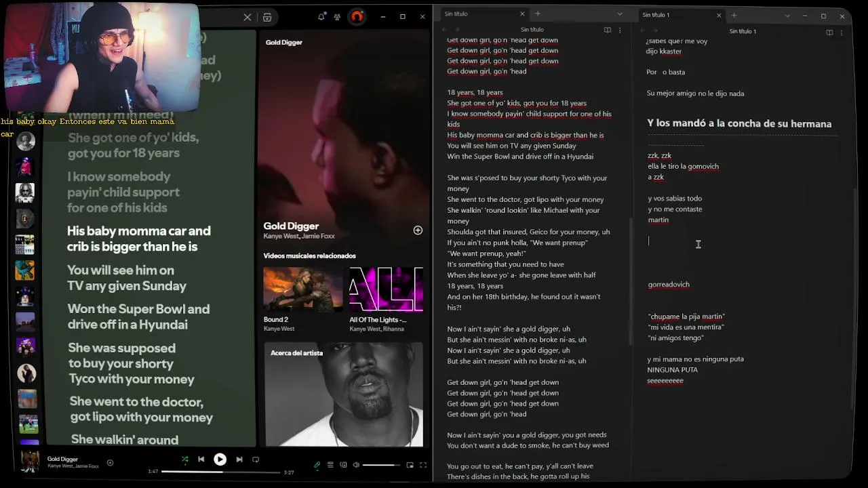
Task: Go back in the left notes window
Action: click(x=445, y=30)
